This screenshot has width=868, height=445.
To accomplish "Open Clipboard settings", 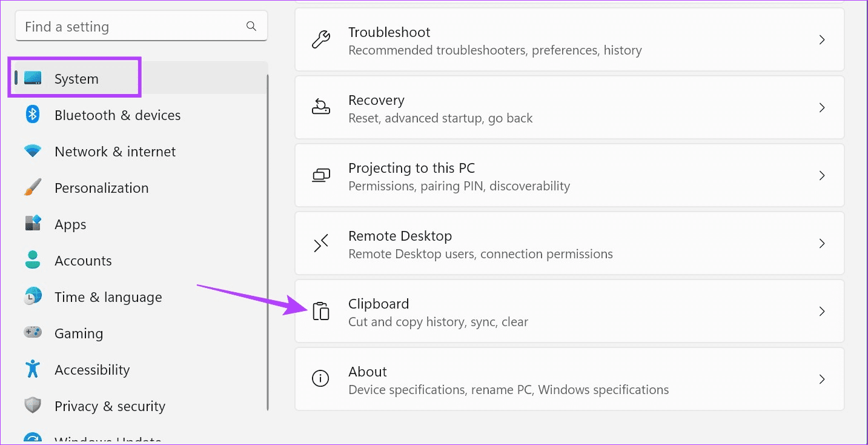I will (569, 312).
